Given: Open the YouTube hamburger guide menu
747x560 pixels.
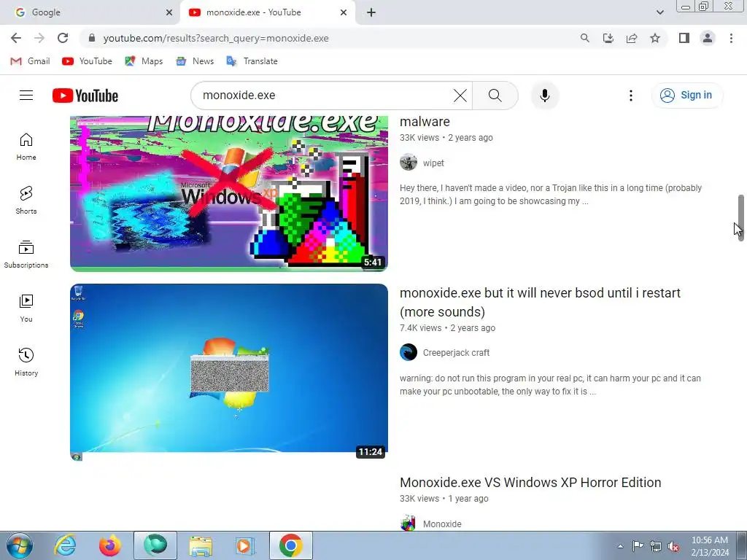Looking at the screenshot, I should point(26,96).
